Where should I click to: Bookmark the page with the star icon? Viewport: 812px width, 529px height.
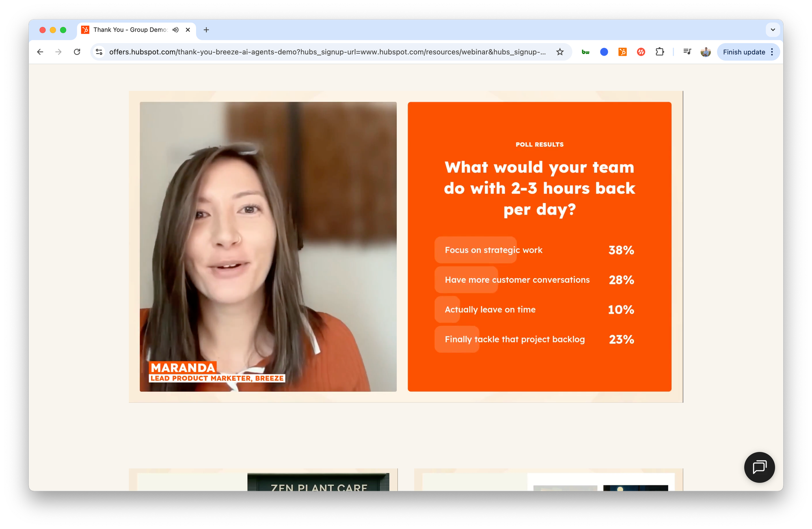pos(560,52)
